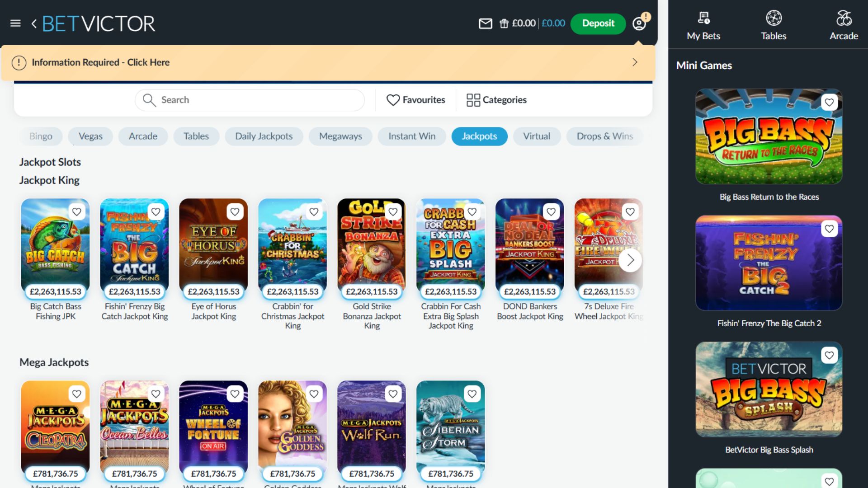Open the inbox envelope icon
Screen dimensions: 868x488
tap(485, 23)
